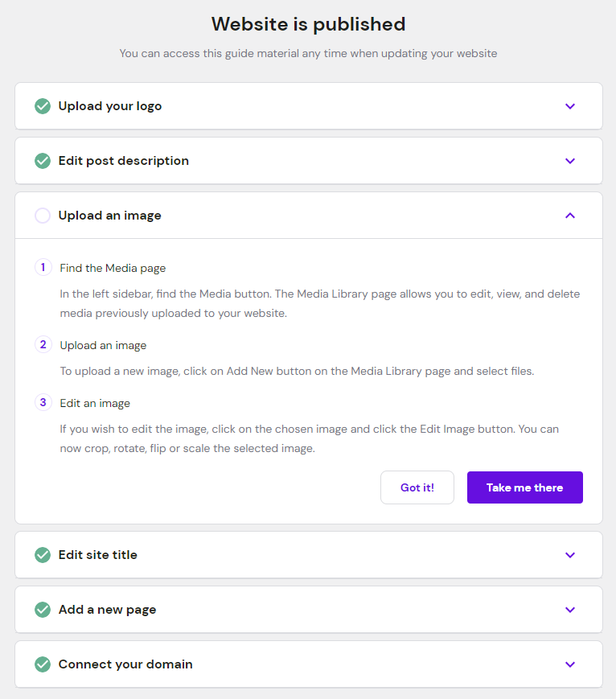This screenshot has width=616, height=699.
Task: Click the step 1 number badge
Action: [43, 267]
